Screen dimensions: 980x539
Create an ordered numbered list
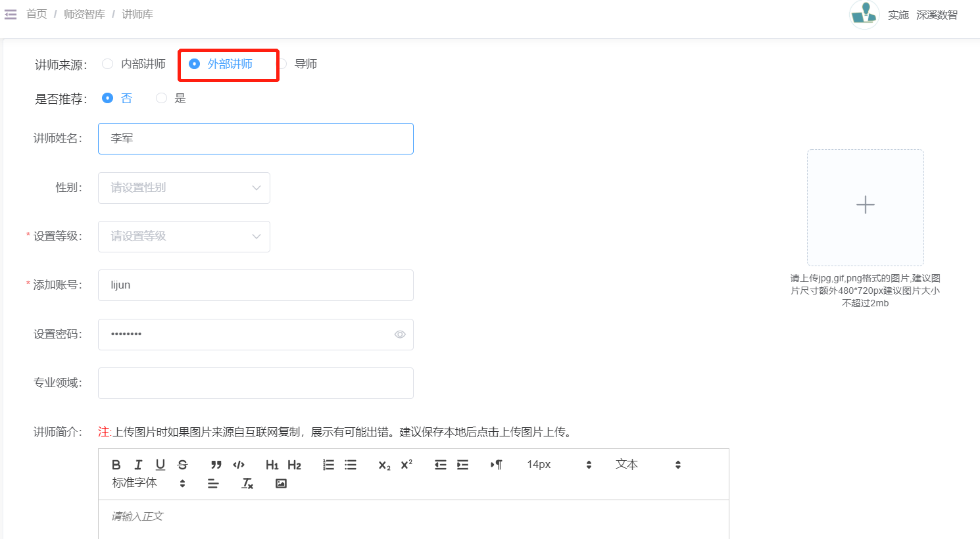click(x=328, y=465)
